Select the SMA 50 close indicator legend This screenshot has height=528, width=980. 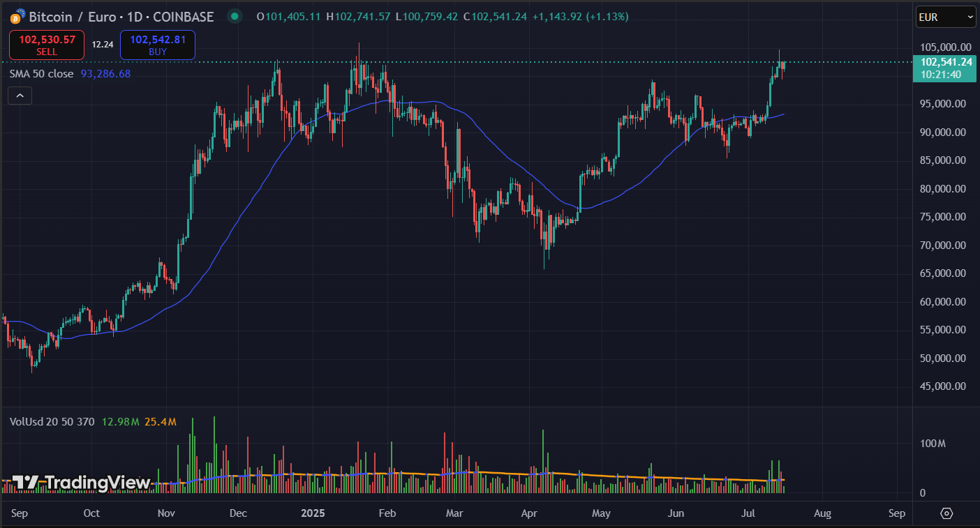[41, 73]
